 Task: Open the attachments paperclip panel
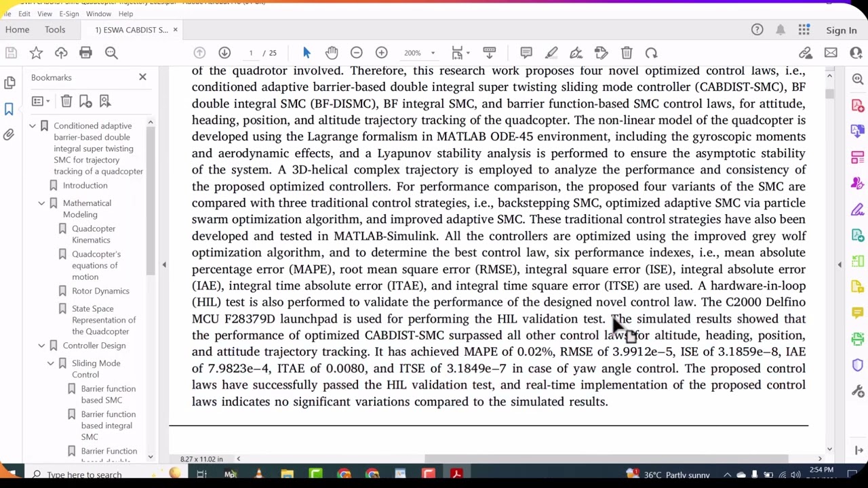pyautogui.click(x=9, y=134)
